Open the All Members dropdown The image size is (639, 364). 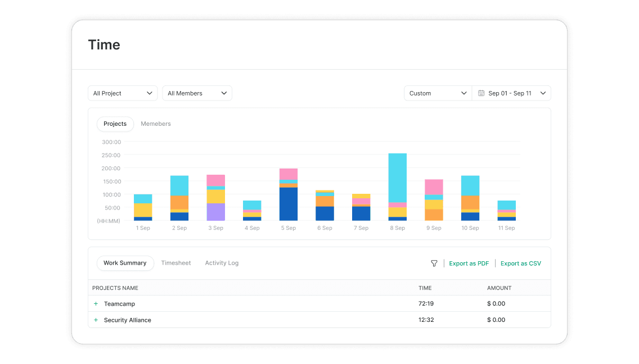pyautogui.click(x=197, y=93)
